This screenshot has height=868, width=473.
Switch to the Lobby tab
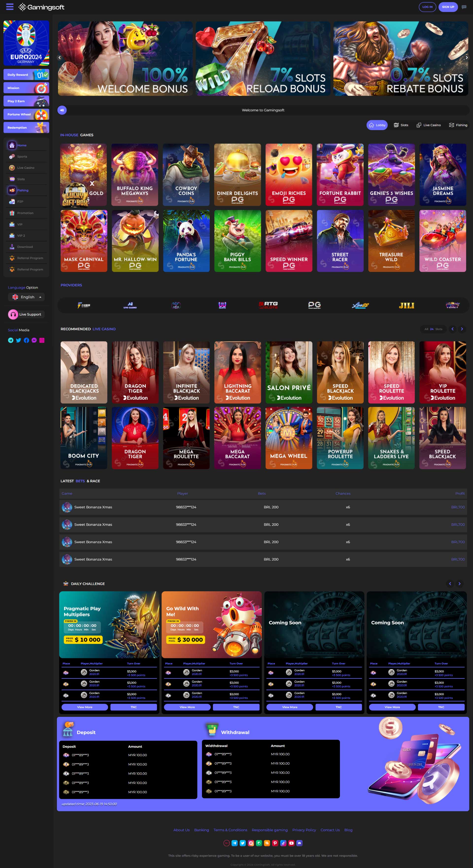[377, 125]
